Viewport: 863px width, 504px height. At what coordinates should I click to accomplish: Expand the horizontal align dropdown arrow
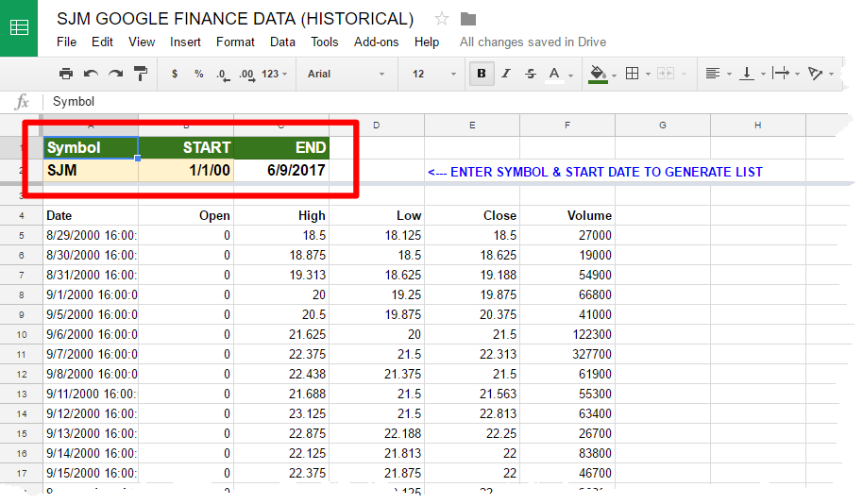pyautogui.click(x=729, y=75)
